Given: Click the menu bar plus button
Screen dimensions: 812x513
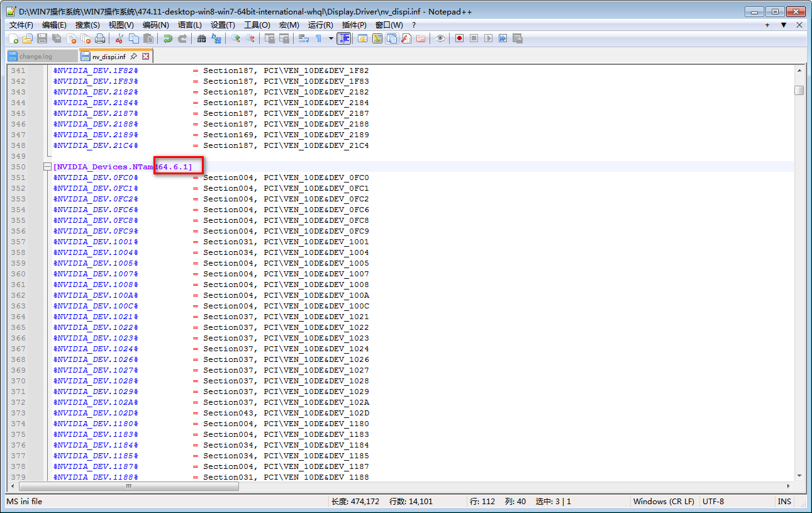Looking at the screenshot, I should coord(767,25).
